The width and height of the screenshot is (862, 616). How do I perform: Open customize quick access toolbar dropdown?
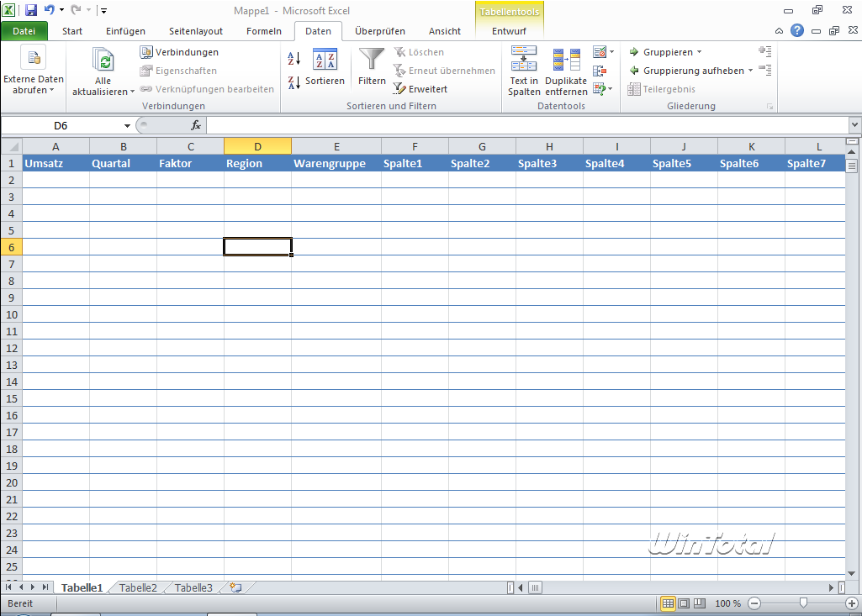point(103,10)
